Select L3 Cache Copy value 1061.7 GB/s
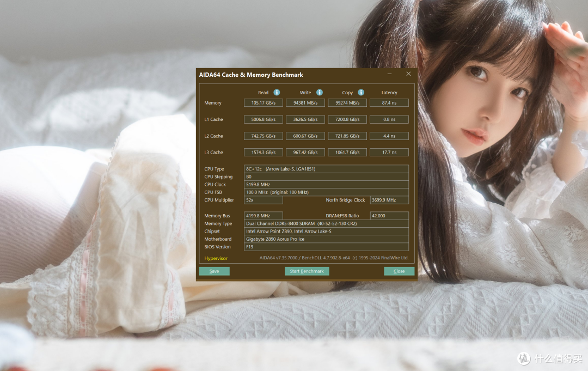588x371 pixels. click(x=347, y=153)
